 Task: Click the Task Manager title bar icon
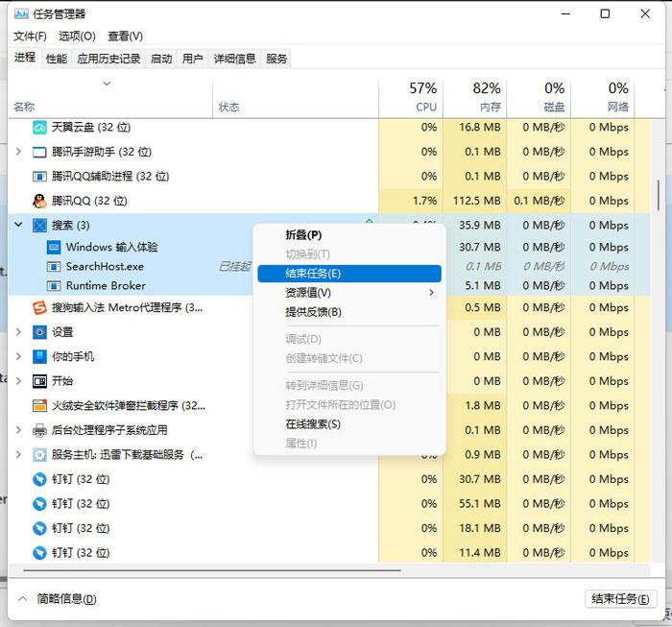tap(21, 13)
